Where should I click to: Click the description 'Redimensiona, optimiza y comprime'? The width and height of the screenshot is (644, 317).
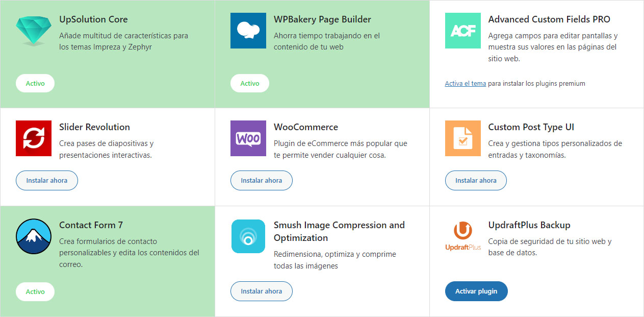click(335, 260)
